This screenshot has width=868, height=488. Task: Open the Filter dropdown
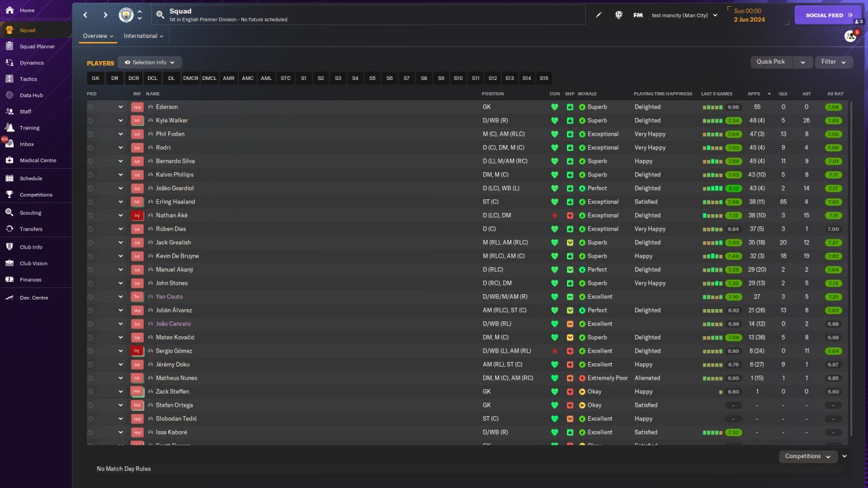coord(834,62)
